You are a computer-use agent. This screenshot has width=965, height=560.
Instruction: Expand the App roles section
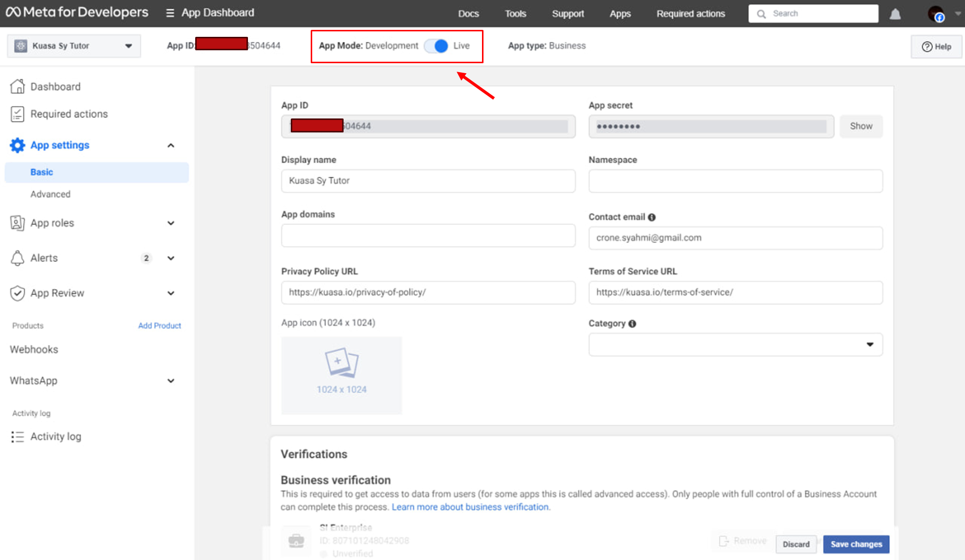point(171,223)
